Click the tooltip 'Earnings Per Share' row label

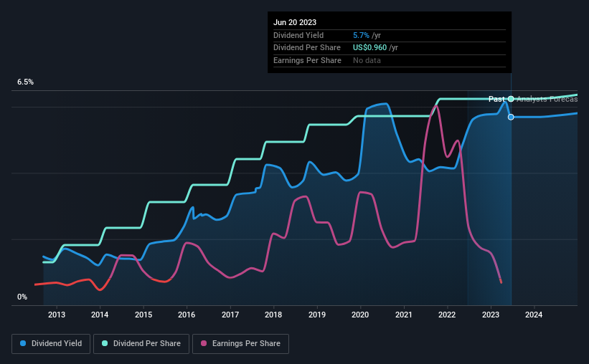(x=307, y=60)
